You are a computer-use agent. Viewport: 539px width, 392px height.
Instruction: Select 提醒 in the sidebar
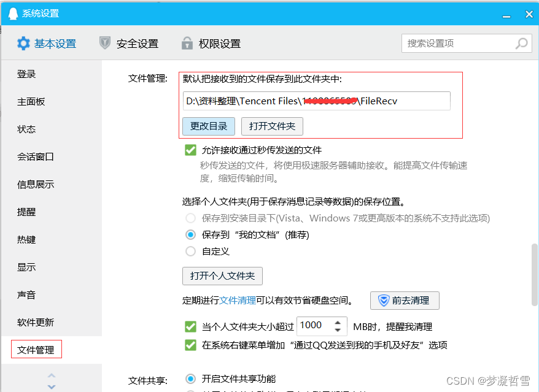26,212
